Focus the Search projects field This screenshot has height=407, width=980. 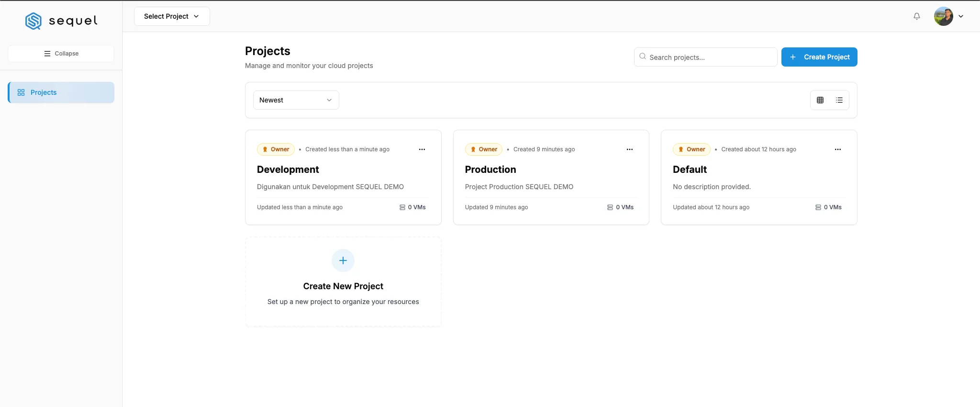tap(705, 57)
